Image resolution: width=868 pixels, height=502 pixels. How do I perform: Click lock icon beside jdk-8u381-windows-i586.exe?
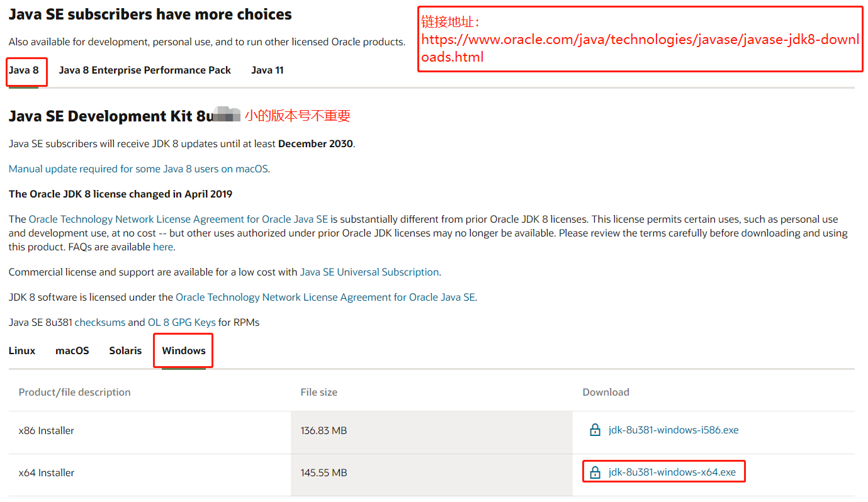coord(595,430)
